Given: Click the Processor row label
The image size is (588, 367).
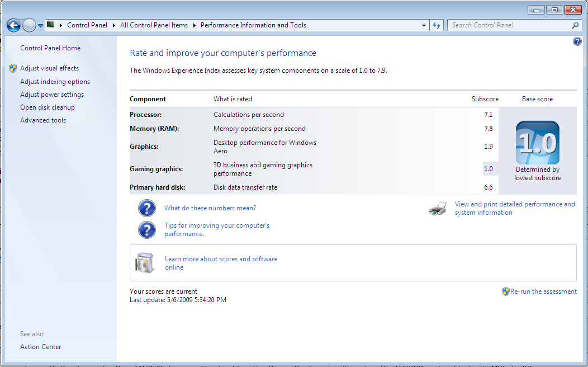Looking at the screenshot, I should click(x=145, y=115).
